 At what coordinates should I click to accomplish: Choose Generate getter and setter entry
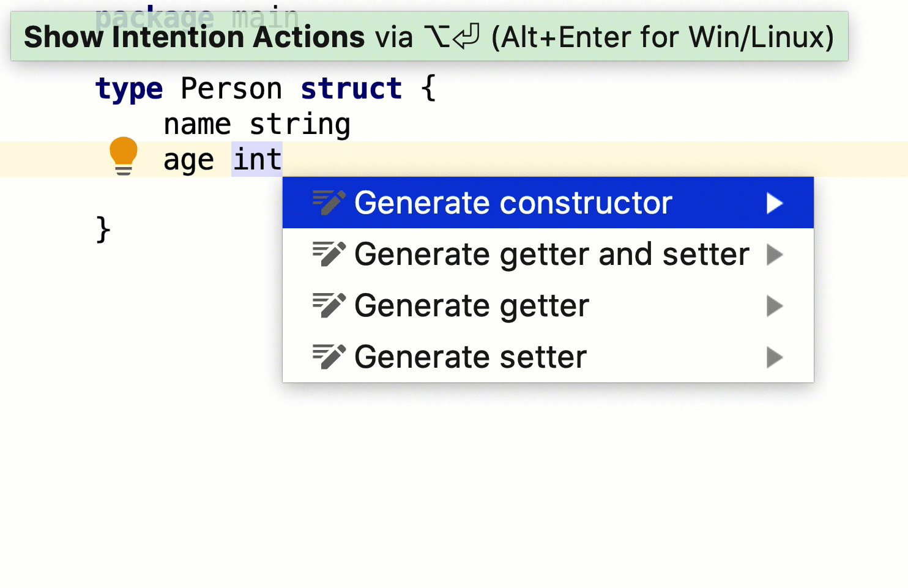(x=548, y=254)
